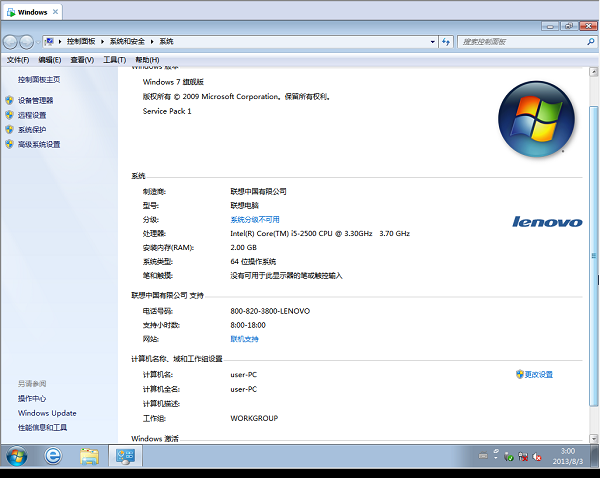Launch Internet Explorer from the taskbar
The image size is (600, 478).
click(x=53, y=456)
